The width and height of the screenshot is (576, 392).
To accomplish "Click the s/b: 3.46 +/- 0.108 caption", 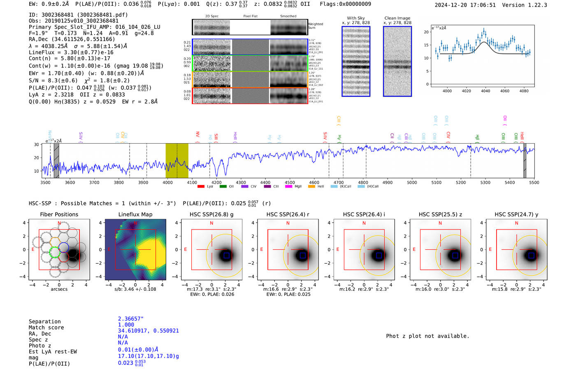I will [x=135, y=289].
